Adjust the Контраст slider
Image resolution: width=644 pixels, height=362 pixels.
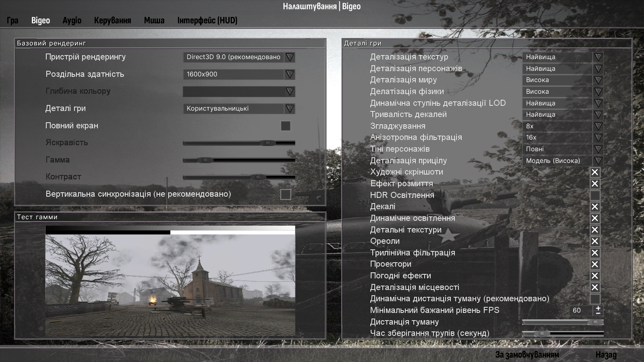[239, 177]
